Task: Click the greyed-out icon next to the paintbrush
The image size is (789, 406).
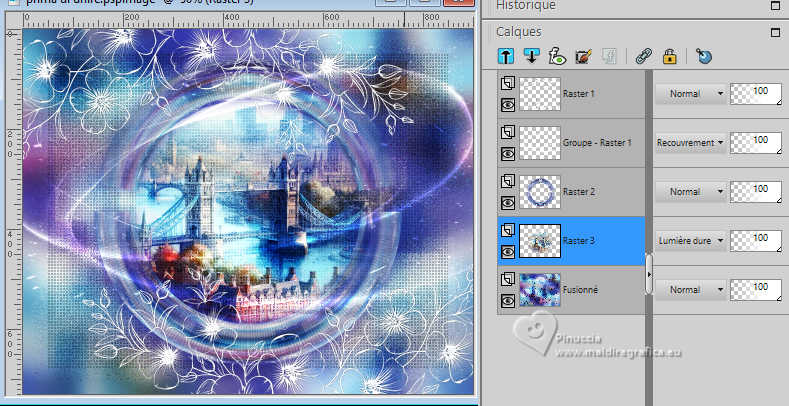Action: pos(609,56)
